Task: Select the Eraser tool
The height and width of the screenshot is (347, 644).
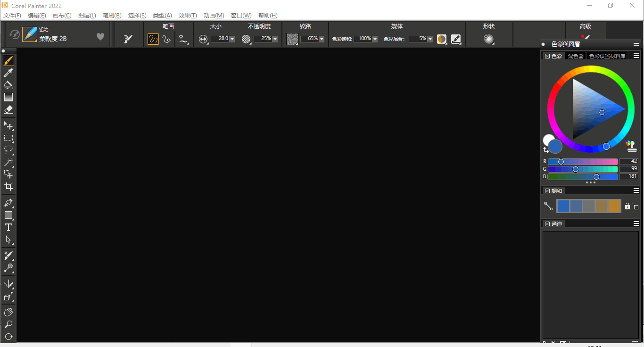Action: click(x=8, y=109)
